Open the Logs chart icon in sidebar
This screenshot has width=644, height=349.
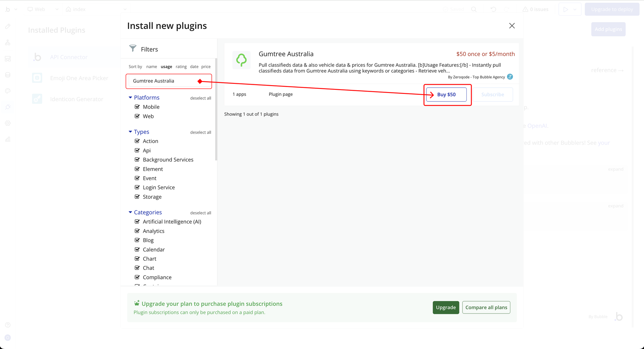(8, 139)
